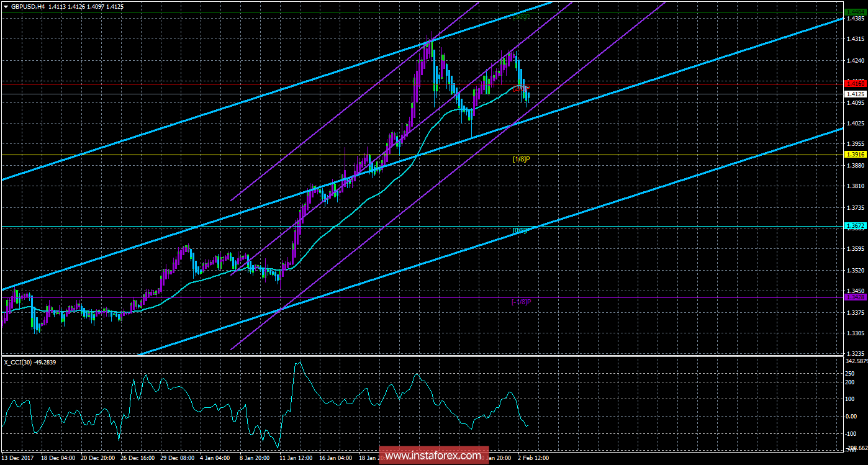Toggle the [1/8]P pivot level label
The image size is (868, 465).
tap(521, 160)
